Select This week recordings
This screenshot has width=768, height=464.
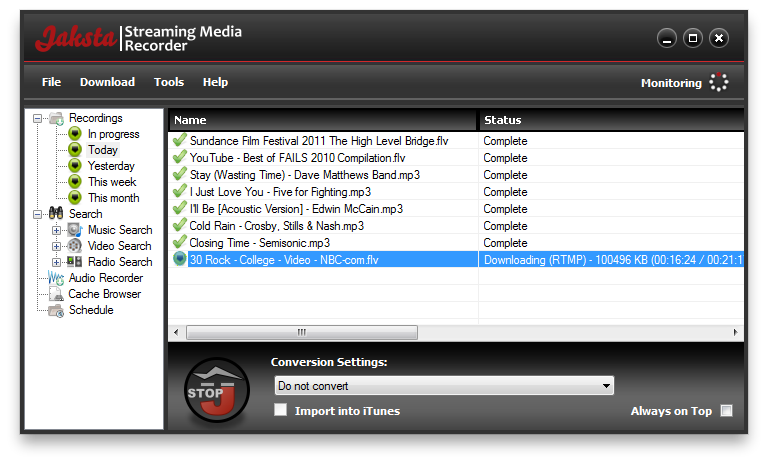pyautogui.click(x=112, y=182)
